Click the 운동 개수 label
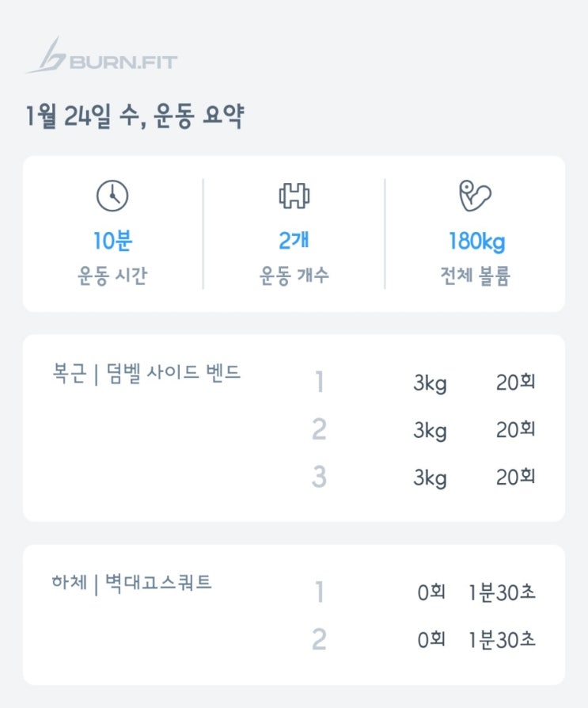The image size is (588, 708). 294,277
